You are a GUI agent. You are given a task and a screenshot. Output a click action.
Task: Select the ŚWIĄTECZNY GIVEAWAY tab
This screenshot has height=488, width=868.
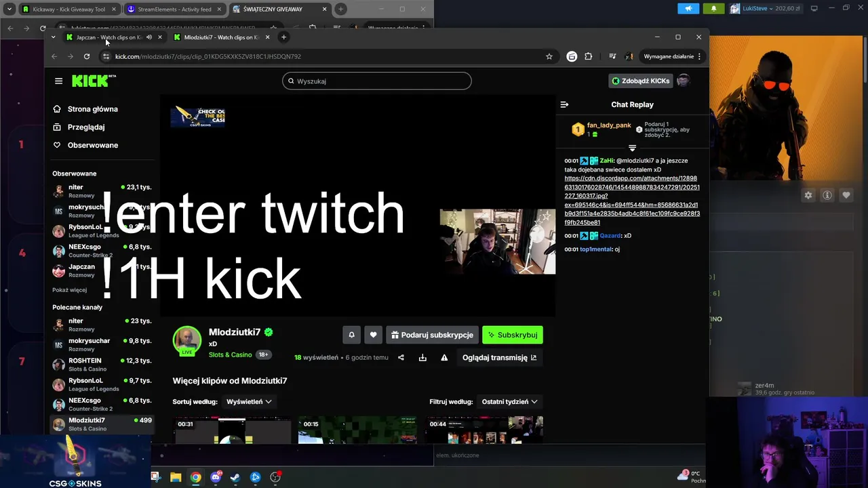(x=279, y=9)
